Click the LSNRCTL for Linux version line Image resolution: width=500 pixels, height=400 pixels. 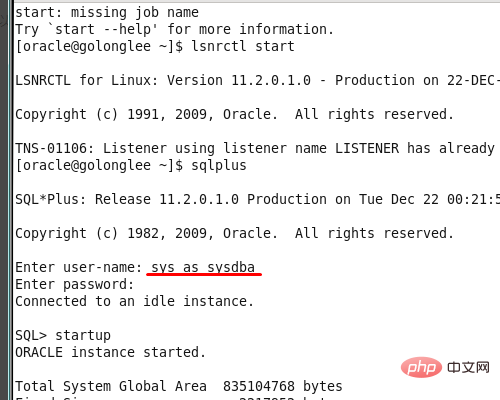click(257, 80)
